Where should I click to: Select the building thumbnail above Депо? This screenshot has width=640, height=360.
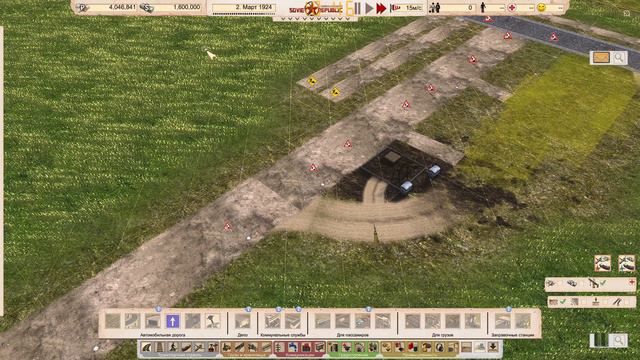coord(242,321)
